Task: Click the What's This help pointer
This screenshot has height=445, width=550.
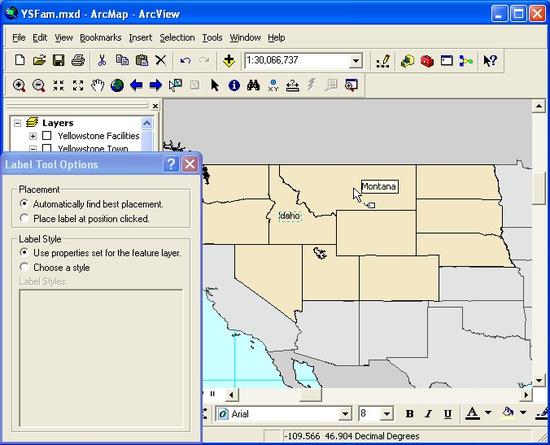Action: coord(490,61)
